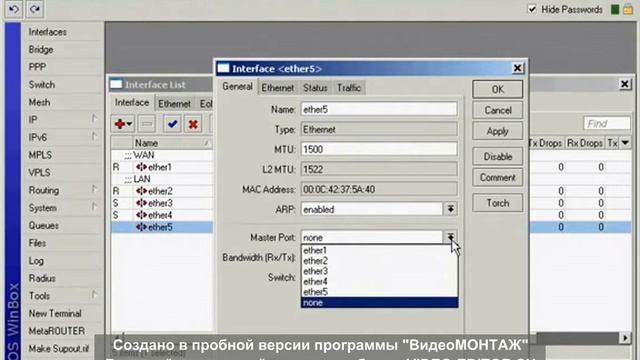Screen dimensions: 640x360
Task: Switch to Interface tab in Interface List
Action: [x=132, y=102]
